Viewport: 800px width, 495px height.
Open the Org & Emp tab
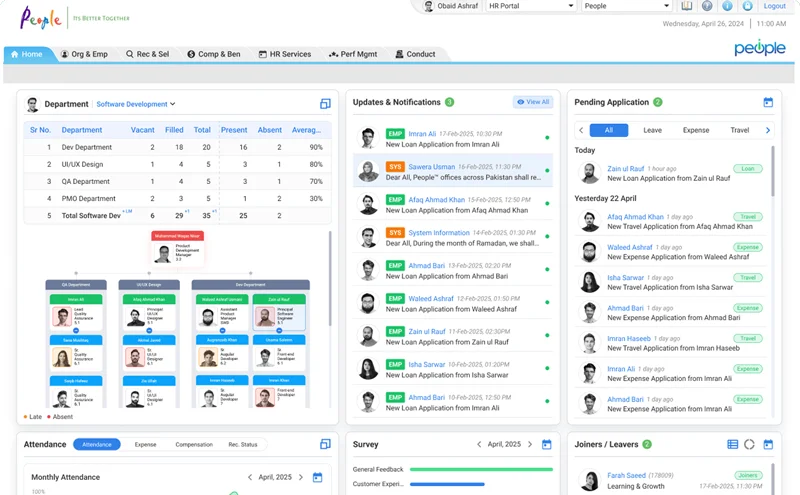tap(84, 54)
